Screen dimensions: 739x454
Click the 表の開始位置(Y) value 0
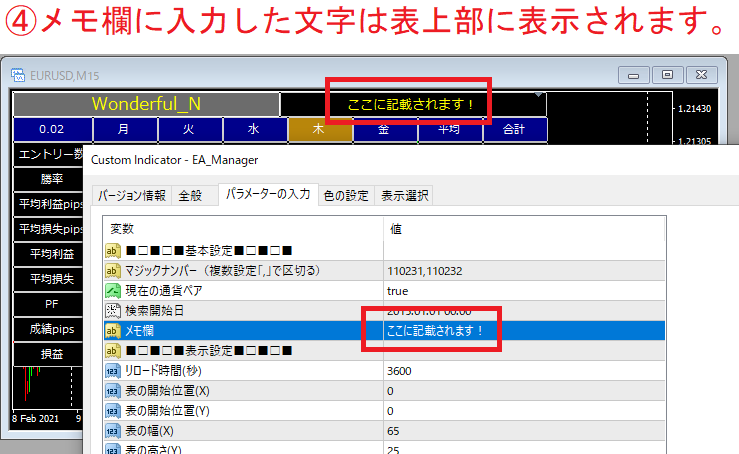click(x=390, y=411)
